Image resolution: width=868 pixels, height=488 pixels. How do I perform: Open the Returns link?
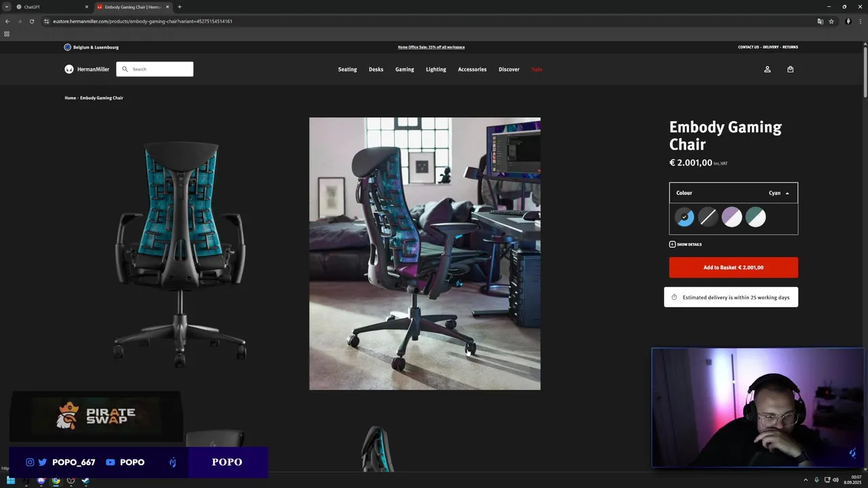(x=790, y=47)
